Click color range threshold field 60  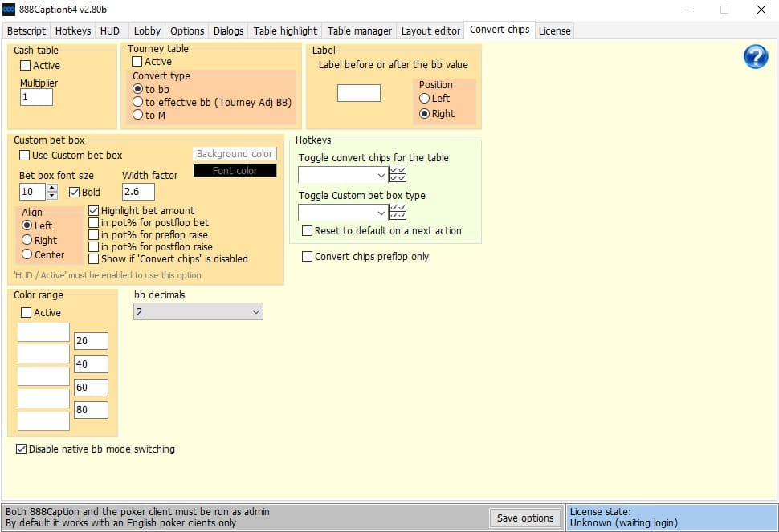[91, 387]
